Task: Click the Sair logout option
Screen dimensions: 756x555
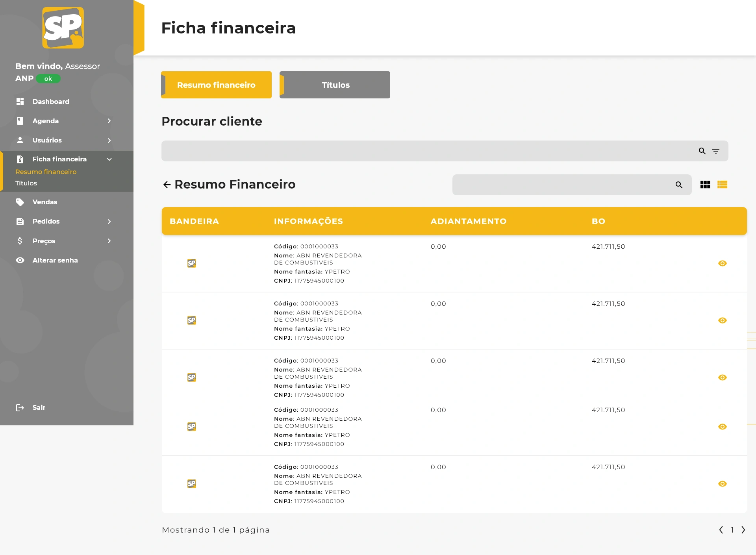Action: click(x=39, y=407)
